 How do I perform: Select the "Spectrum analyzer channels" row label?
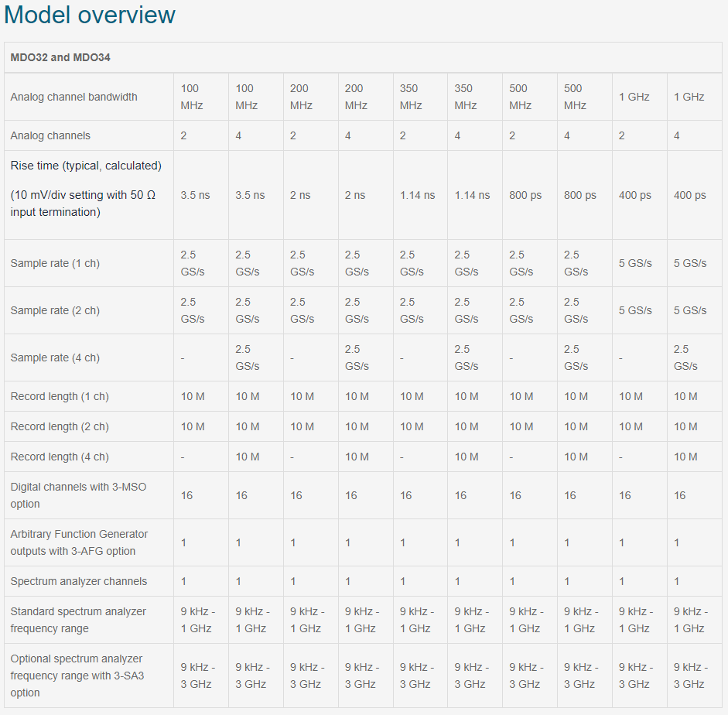[78, 581]
